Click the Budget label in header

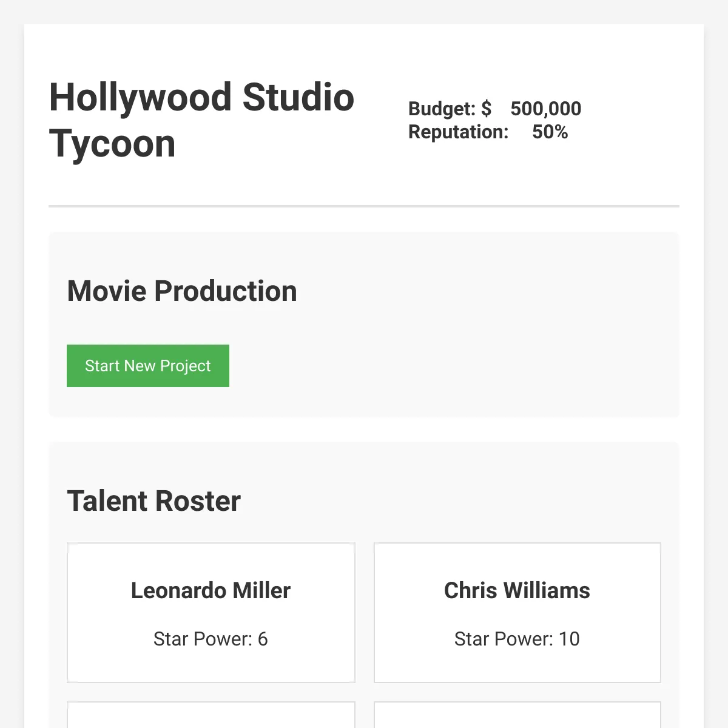pos(442,109)
